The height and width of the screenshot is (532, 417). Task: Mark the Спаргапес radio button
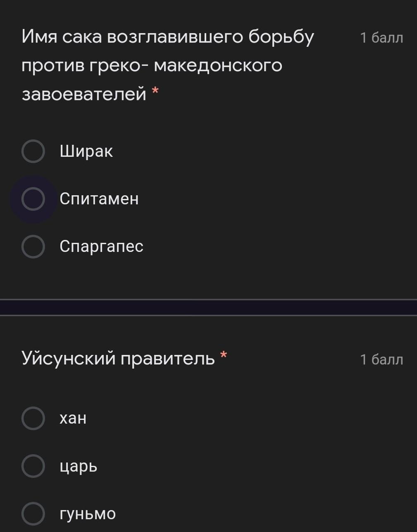point(33,247)
